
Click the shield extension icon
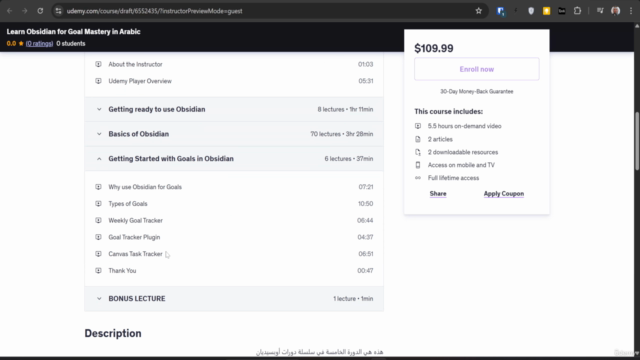point(531,11)
